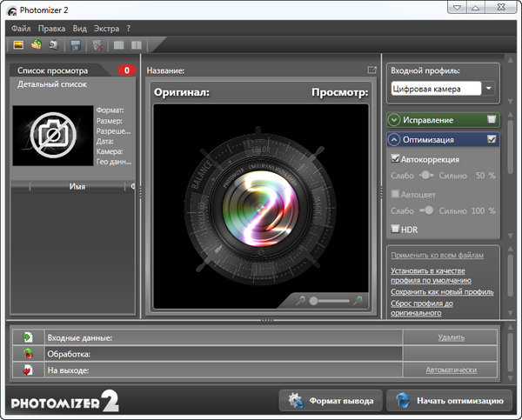Open the Экстра menu
This screenshot has width=522, height=420.
pyautogui.click(x=106, y=29)
